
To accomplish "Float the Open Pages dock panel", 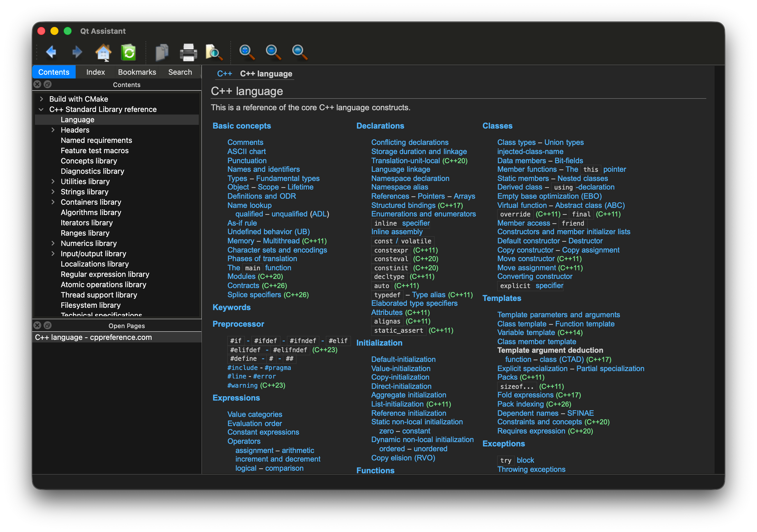I will coord(48,326).
